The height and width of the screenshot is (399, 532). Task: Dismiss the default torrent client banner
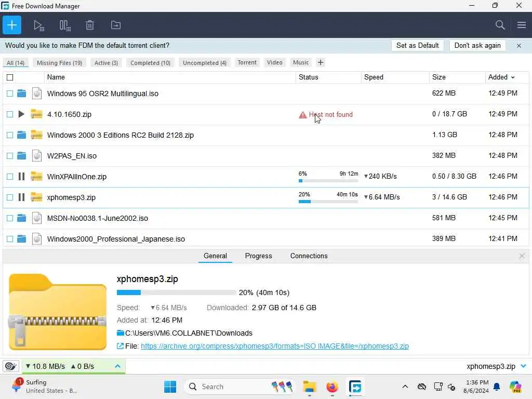pos(519,46)
